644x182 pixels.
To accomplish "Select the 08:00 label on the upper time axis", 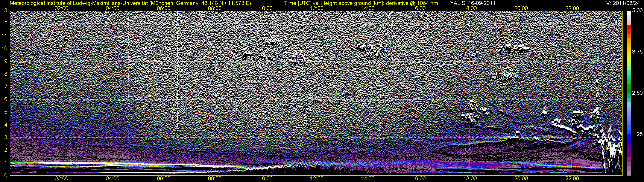I will [x=215, y=8].
